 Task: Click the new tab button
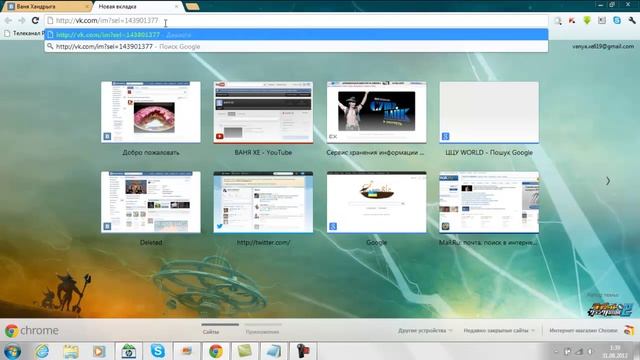(192, 7)
